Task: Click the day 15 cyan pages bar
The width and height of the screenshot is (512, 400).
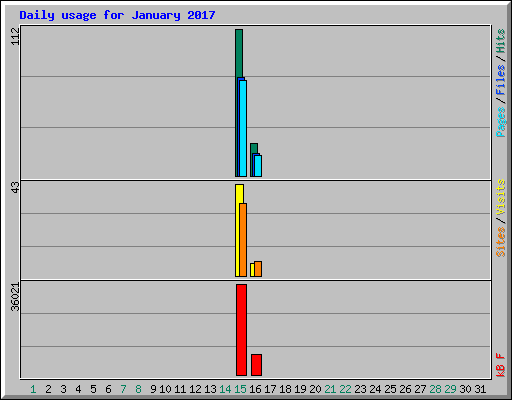Action: pyautogui.click(x=243, y=128)
